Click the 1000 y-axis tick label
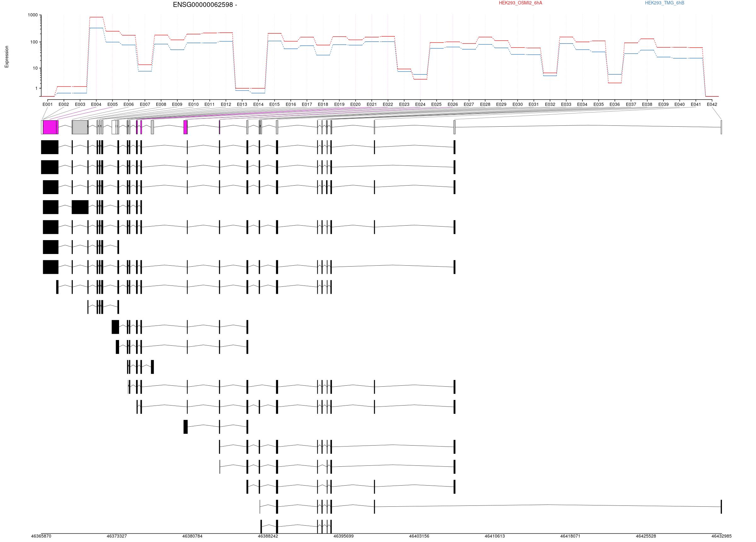The image size is (756, 542). pyautogui.click(x=33, y=15)
